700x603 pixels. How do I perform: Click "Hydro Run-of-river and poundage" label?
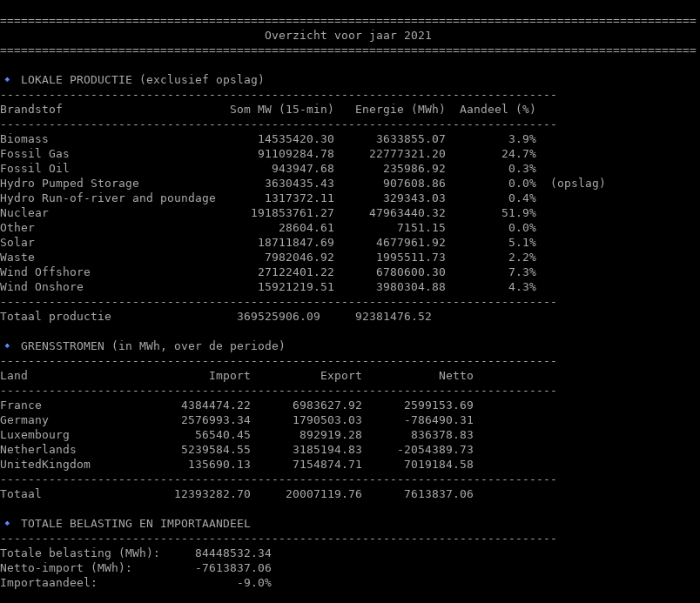tap(108, 198)
